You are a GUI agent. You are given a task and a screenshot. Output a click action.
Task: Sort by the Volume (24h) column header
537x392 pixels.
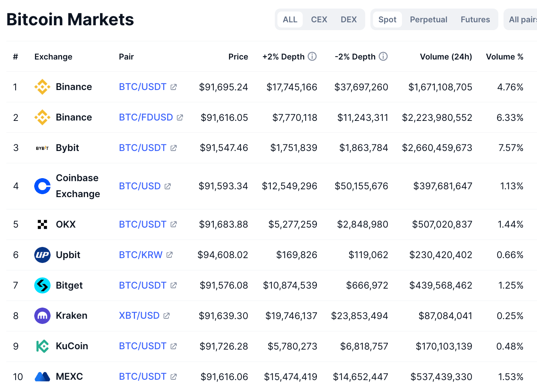[446, 57]
